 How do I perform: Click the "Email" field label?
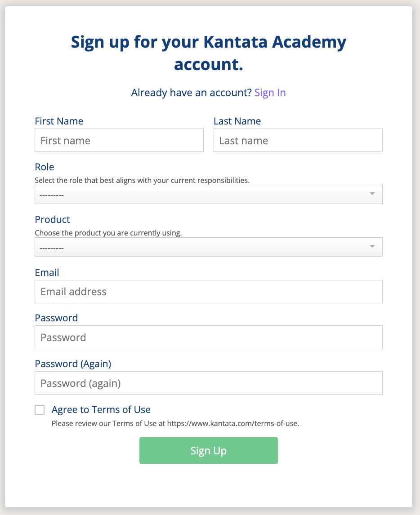(47, 273)
